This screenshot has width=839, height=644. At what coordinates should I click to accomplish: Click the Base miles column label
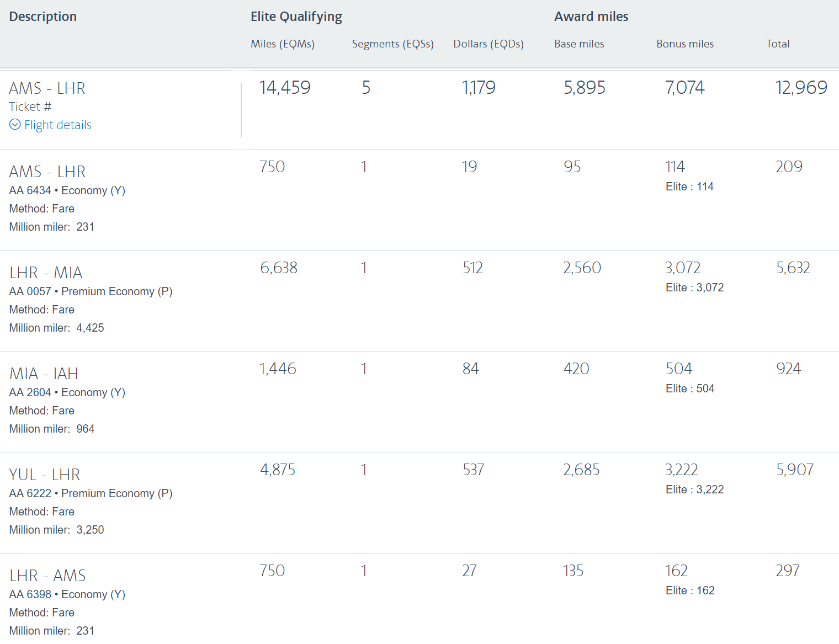(x=578, y=44)
